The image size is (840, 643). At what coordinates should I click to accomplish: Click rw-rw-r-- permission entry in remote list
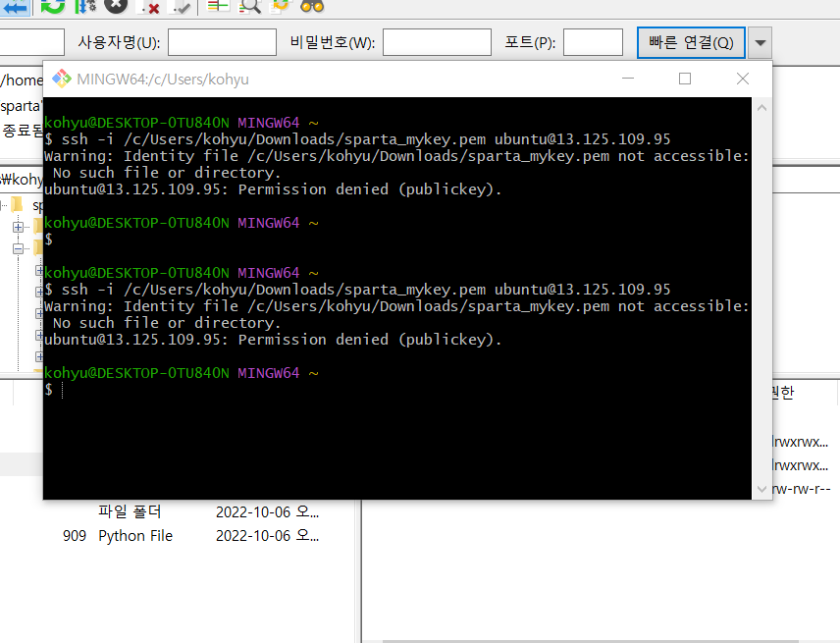(802, 489)
